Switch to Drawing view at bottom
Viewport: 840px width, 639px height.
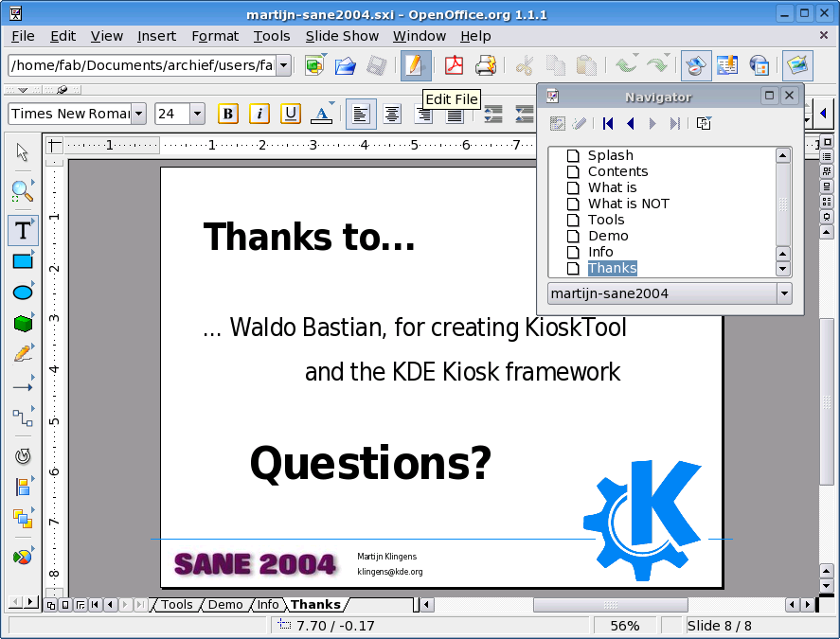point(51,605)
